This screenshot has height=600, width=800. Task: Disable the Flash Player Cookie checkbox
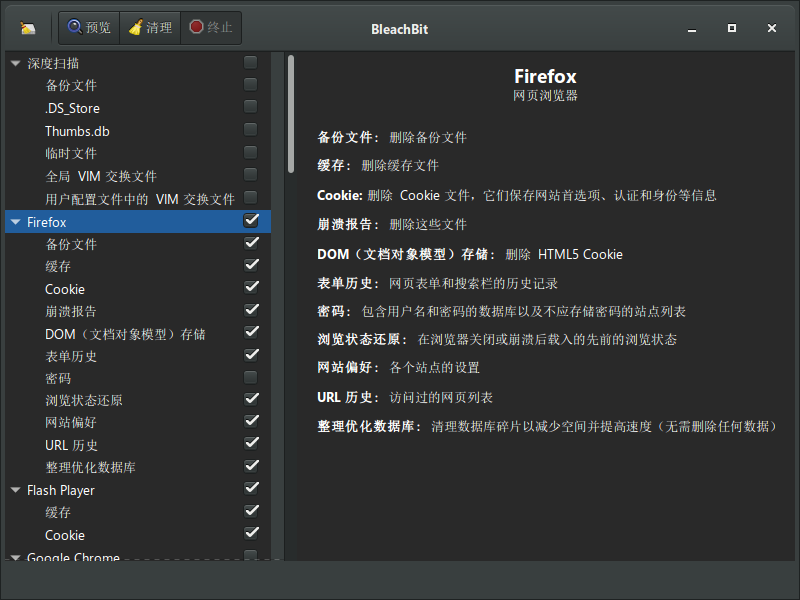[x=250, y=533]
